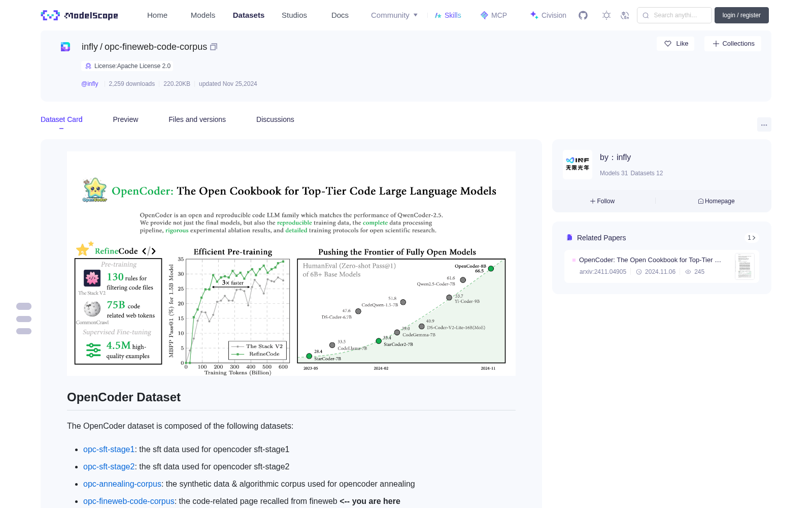This screenshot has height=508, width=812.
Task: Click the search magnifier icon
Action: 646,15
